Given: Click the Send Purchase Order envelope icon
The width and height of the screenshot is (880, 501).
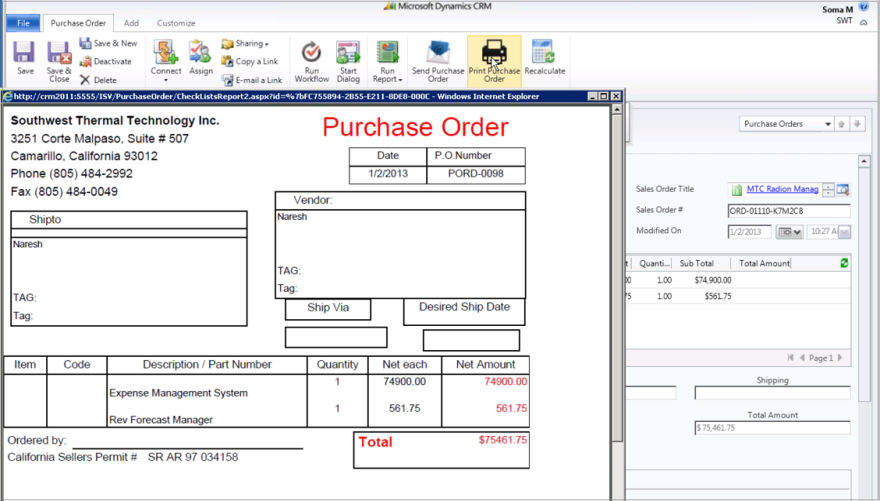Looking at the screenshot, I should pos(438,53).
